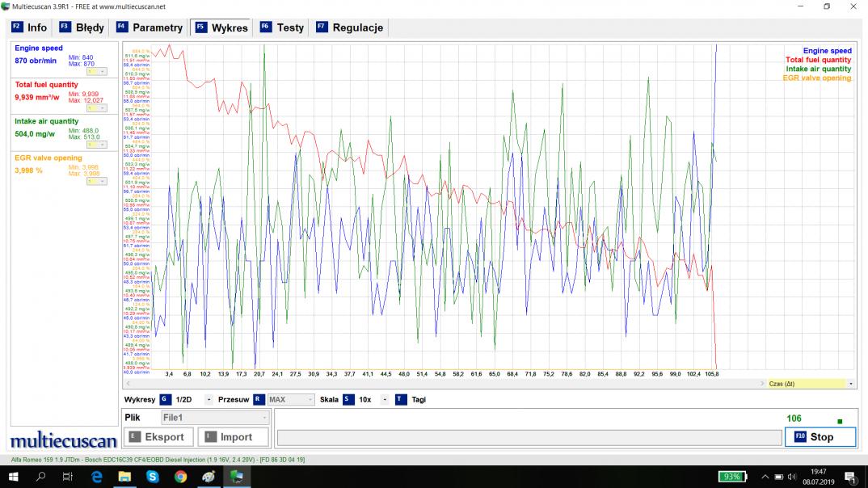This screenshot has height=488, width=868.
Task: Click the S key icon beside Skala
Action: pos(348,399)
